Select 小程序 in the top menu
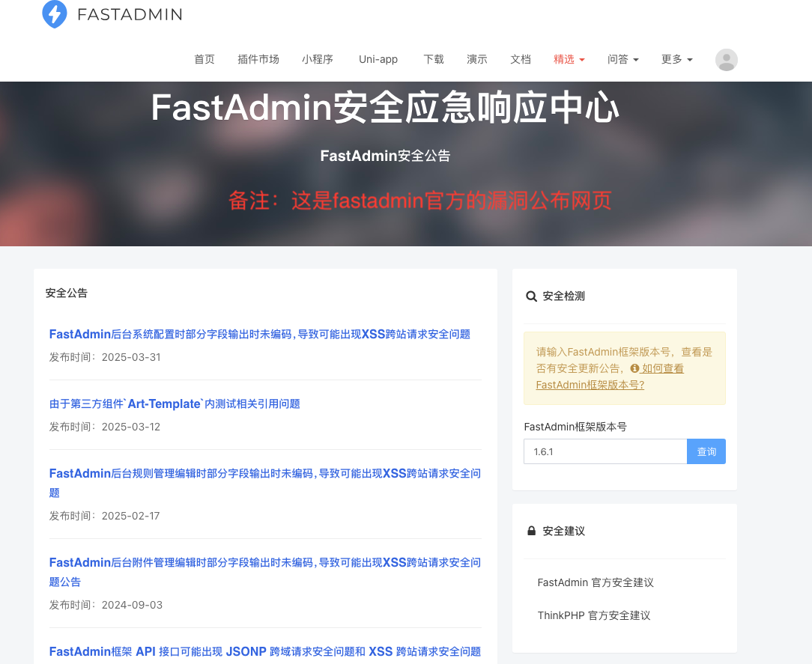The image size is (812, 664). coord(318,59)
